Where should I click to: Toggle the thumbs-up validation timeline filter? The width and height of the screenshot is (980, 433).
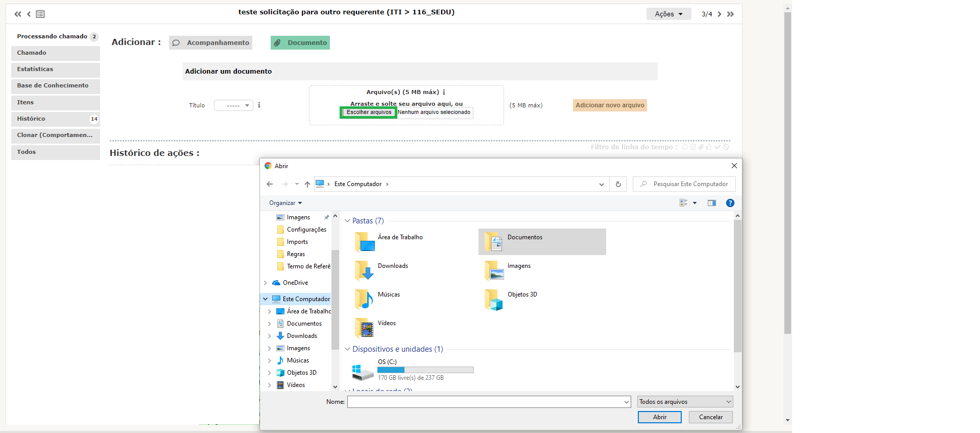point(709,147)
